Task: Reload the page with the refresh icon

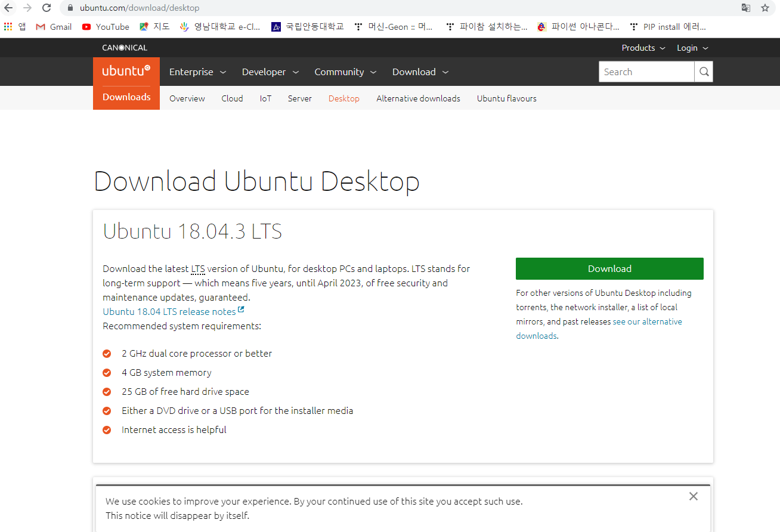Action: tap(47, 8)
